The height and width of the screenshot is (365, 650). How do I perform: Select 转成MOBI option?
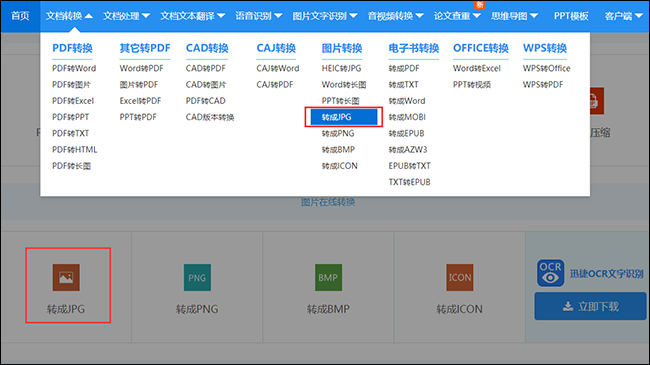click(407, 117)
